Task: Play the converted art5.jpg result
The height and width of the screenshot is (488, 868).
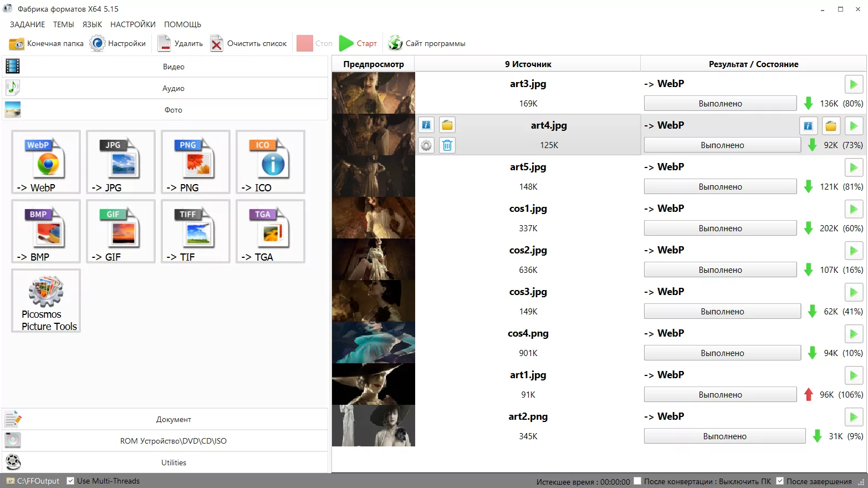Action: 854,167
